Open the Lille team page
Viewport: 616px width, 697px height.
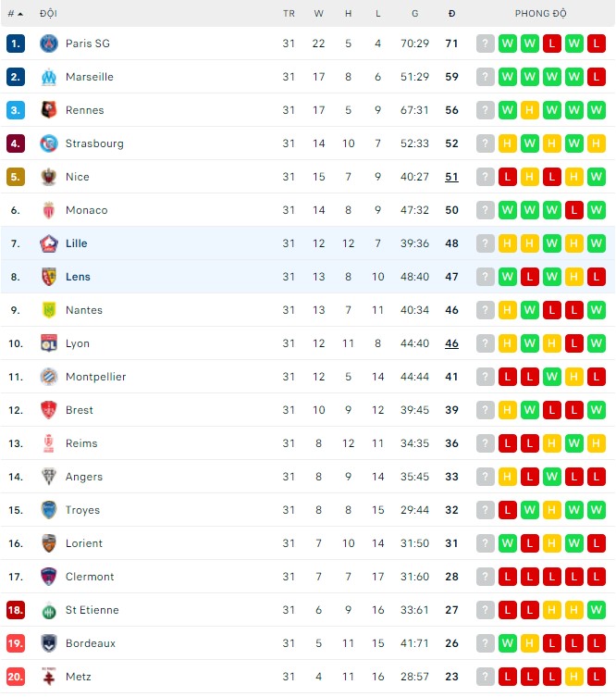click(x=76, y=243)
